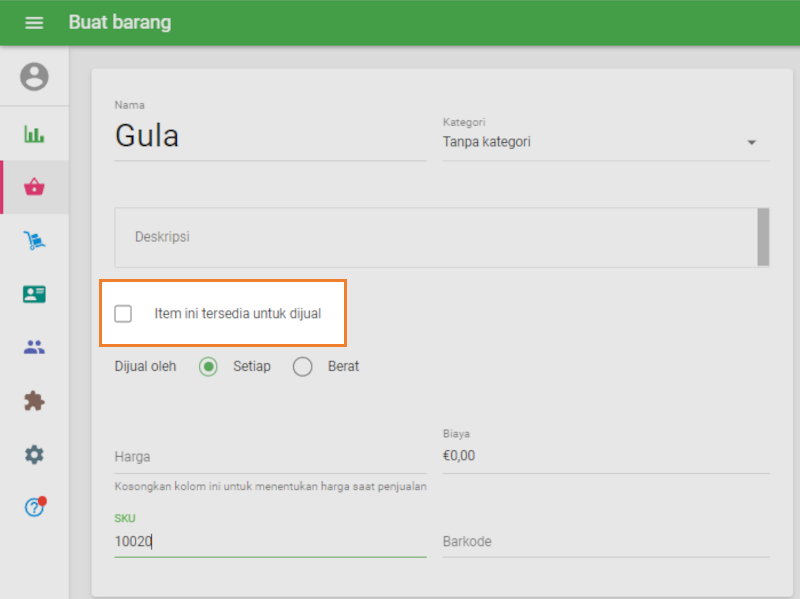Click the Barkode input field
This screenshot has height=599, width=800.
[x=606, y=541]
